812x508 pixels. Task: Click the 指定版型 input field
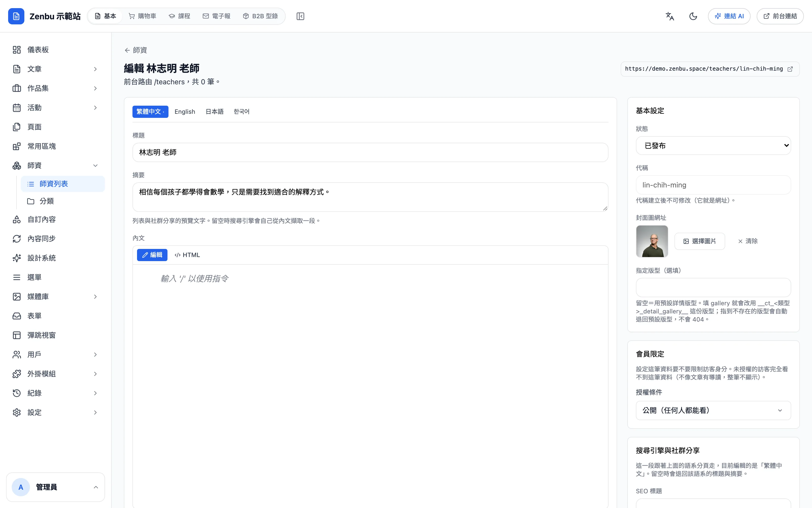tap(713, 287)
